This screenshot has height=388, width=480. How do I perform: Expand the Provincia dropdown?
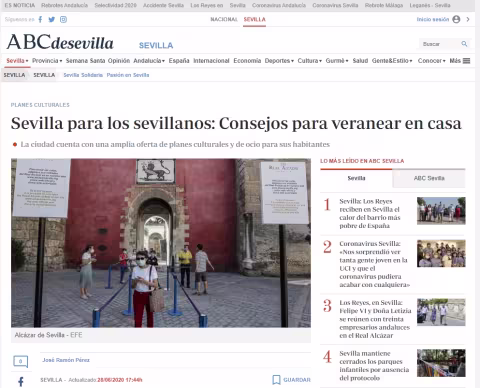tap(47, 61)
